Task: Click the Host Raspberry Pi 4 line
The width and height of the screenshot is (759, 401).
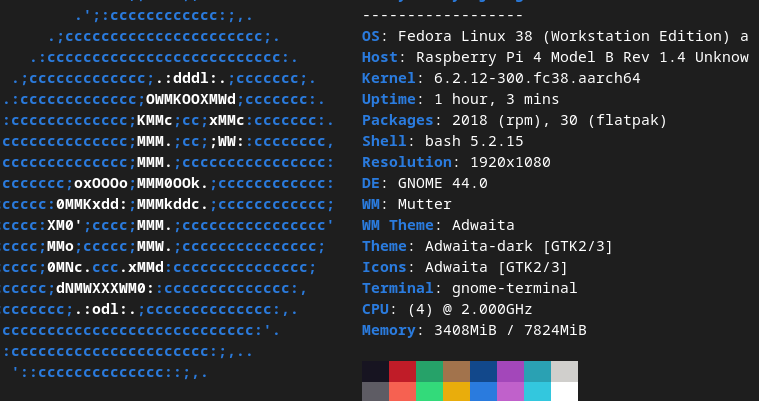Action: (555, 57)
